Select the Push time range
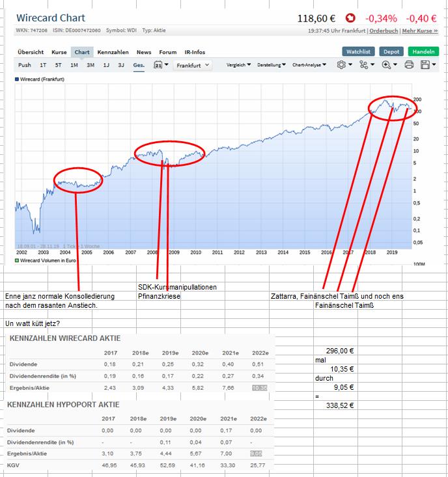448x477 pixels. (25, 65)
